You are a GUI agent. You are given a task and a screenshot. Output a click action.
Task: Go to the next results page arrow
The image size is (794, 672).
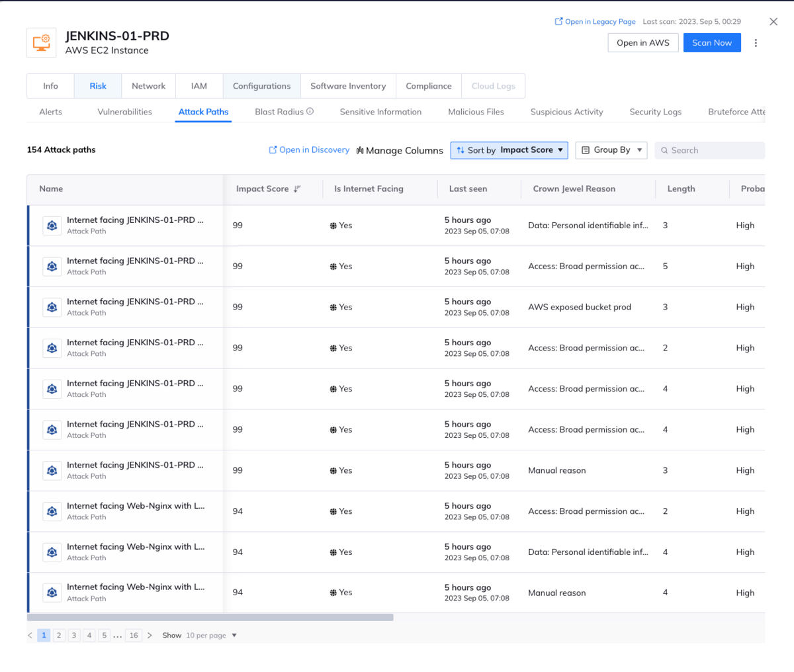coord(150,636)
